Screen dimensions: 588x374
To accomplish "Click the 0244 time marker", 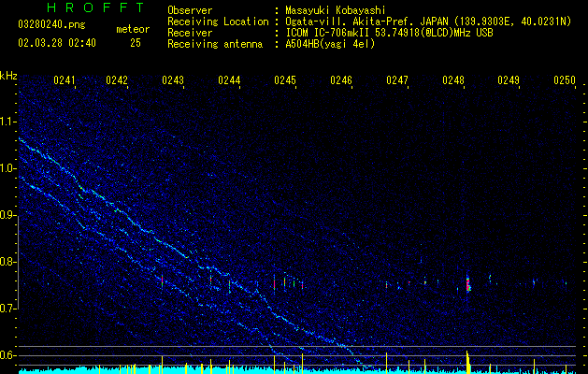I will 229,80.
